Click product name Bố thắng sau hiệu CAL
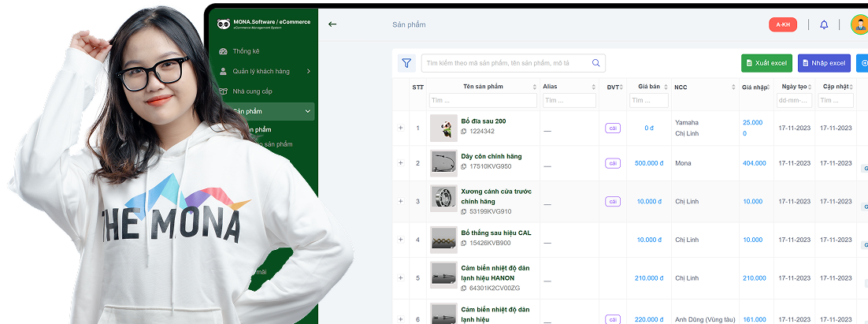This screenshot has height=324, width=868. tap(496, 233)
